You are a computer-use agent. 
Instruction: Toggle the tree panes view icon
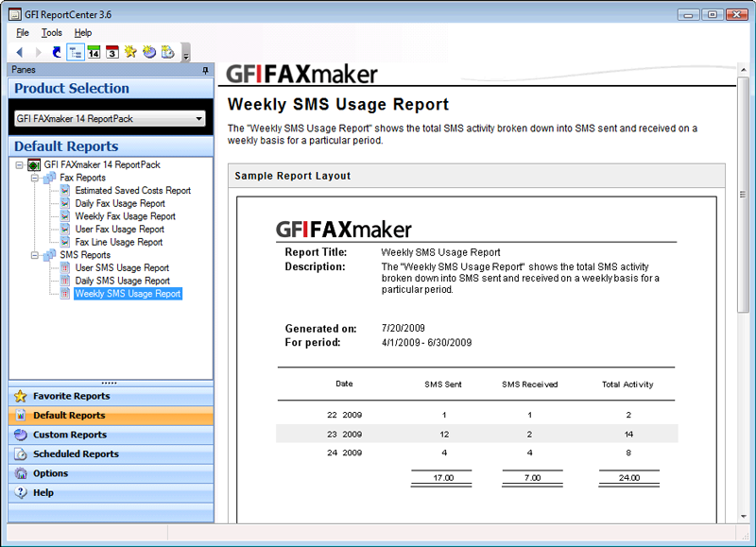pos(76,52)
